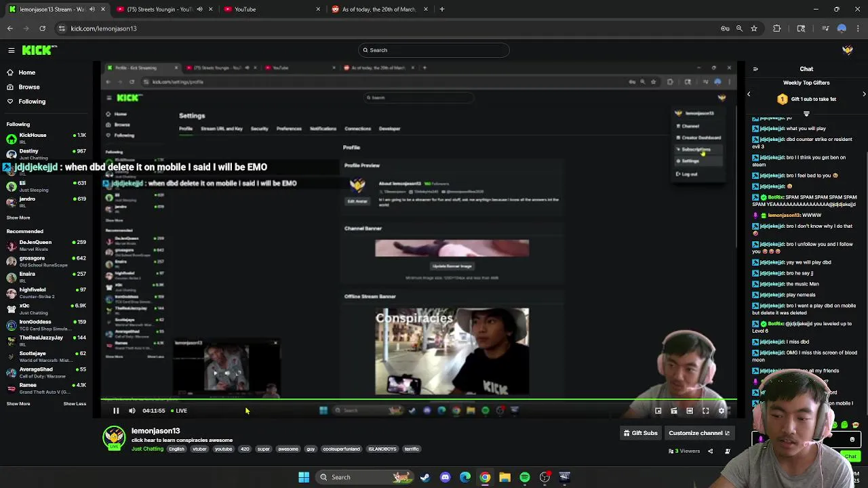Click the ISLANDBOYS tag

382,449
